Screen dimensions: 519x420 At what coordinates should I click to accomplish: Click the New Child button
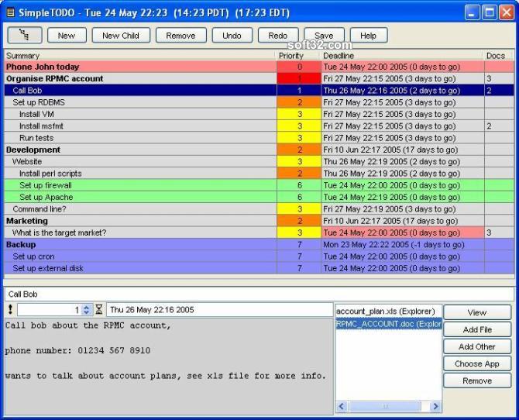(x=121, y=35)
